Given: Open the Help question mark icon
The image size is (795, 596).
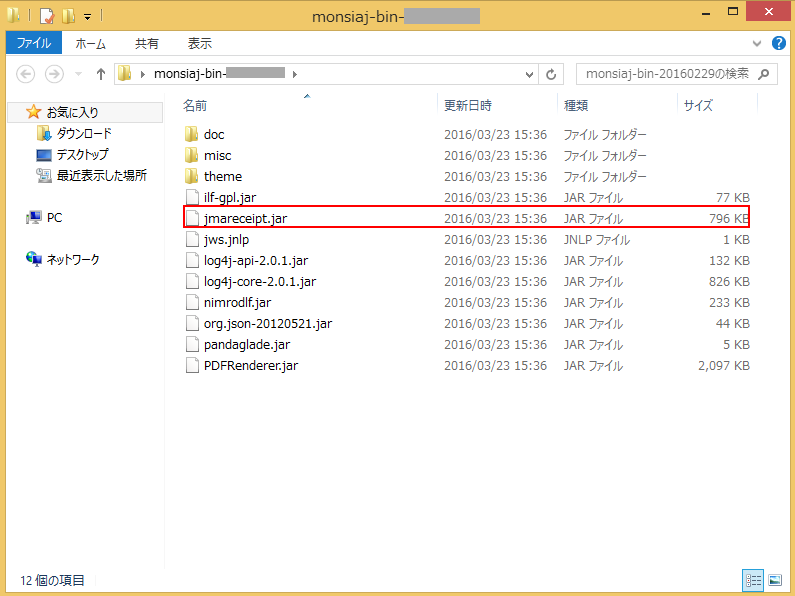Looking at the screenshot, I should pyautogui.click(x=778, y=43).
